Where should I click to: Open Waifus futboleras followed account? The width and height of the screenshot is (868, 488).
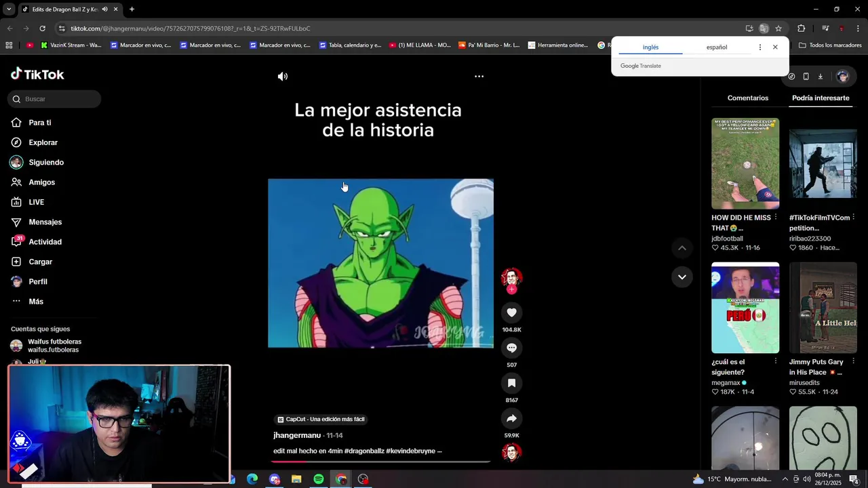54,346
